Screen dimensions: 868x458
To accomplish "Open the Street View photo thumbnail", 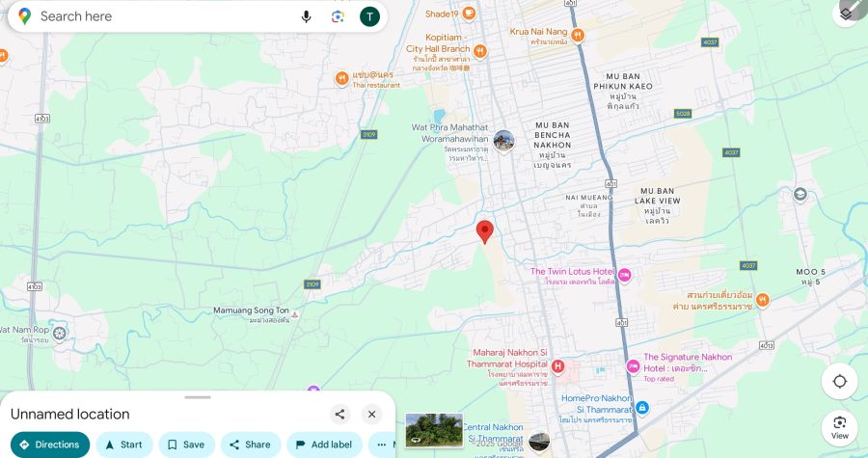I will (x=433, y=430).
